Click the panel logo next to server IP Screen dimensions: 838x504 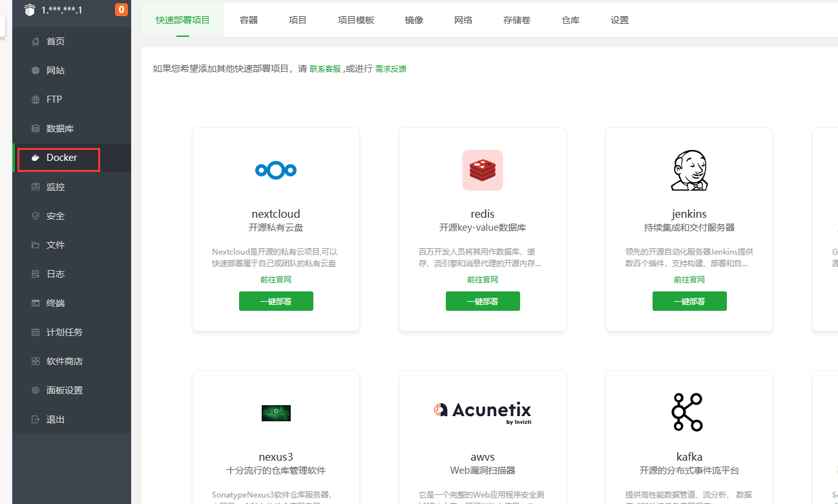click(29, 10)
